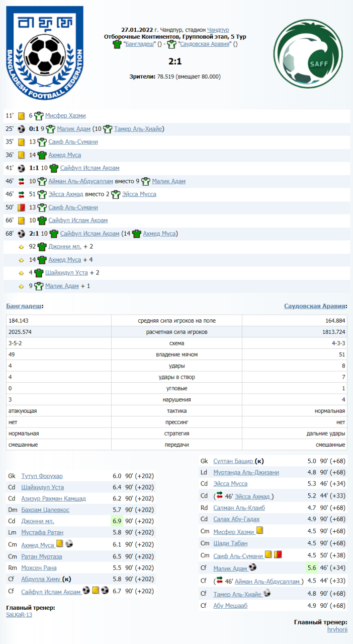Open Сайфул Ислам Акрам link at 41' goal

point(90,168)
